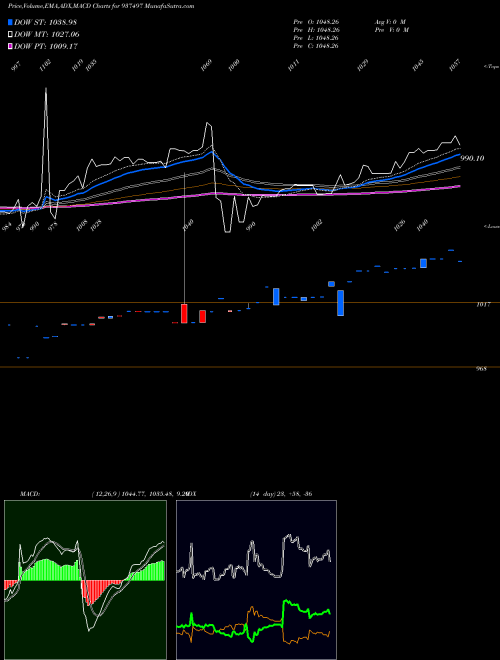The width and height of the screenshot is (500, 660).
Task: Click the large red candlestick on the 1017 line
Action: coord(184,314)
